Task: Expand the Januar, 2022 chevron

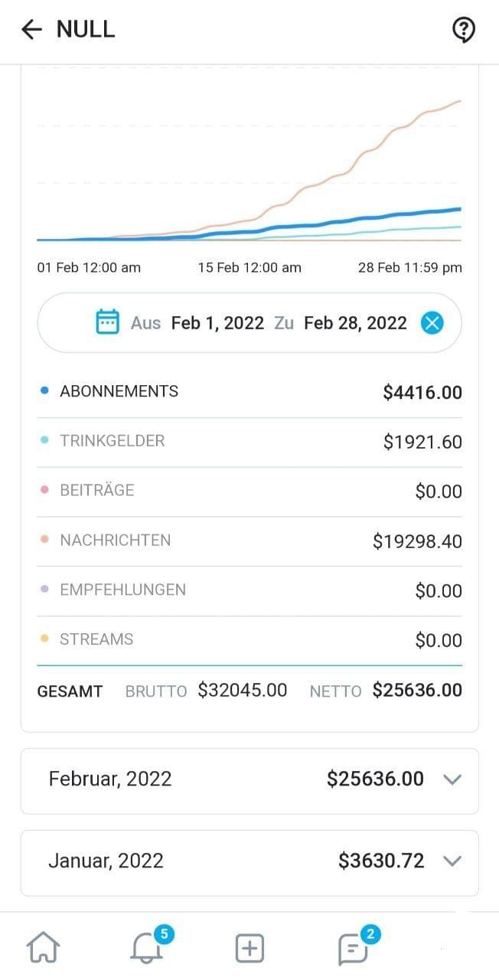Action: point(452,861)
